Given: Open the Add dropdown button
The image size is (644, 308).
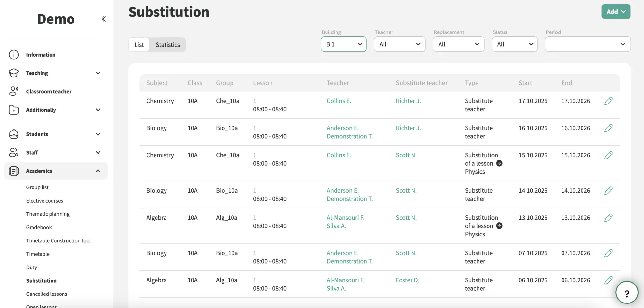Looking at the screenshot, I should point(616,12).
